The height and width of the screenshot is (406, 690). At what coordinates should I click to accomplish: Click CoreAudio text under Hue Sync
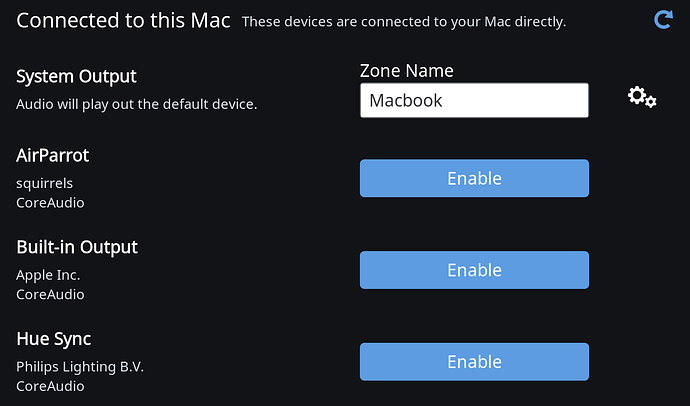click(50, 386)
